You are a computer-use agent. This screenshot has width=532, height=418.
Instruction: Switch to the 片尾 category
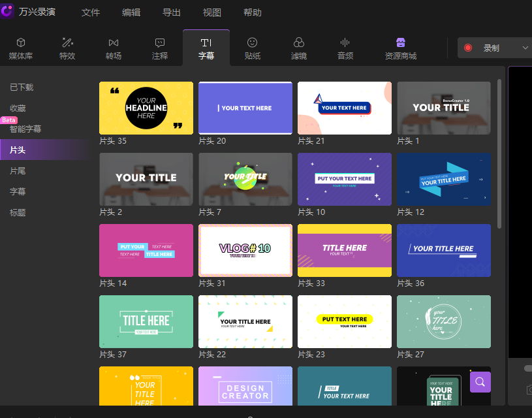(18, 170)
